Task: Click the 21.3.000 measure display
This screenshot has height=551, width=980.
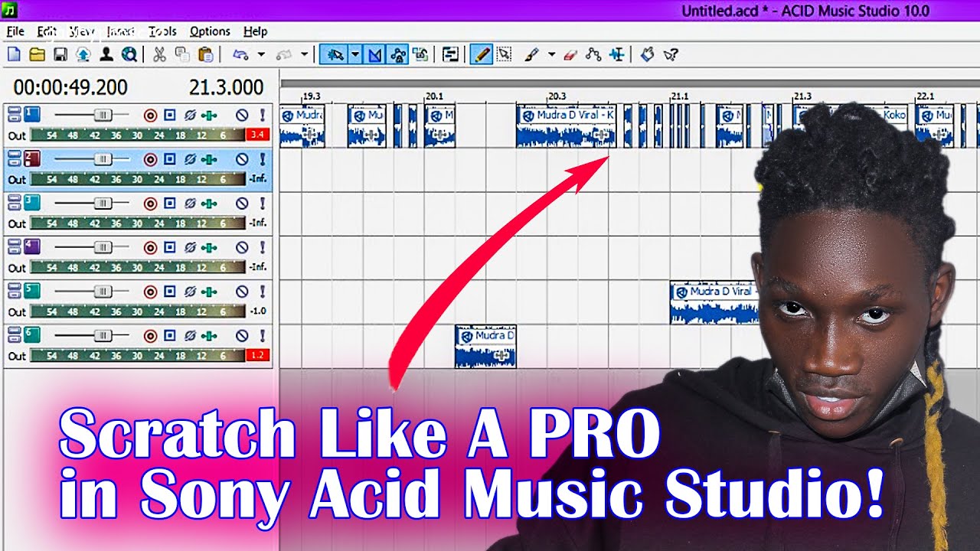Action: click(227, 87)
